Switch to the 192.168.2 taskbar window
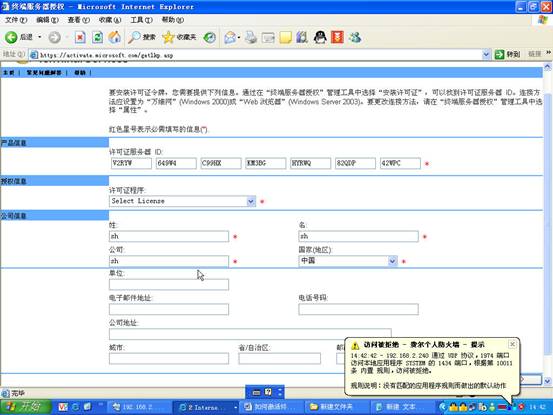 pyautogui.click(x=138, y=407)
